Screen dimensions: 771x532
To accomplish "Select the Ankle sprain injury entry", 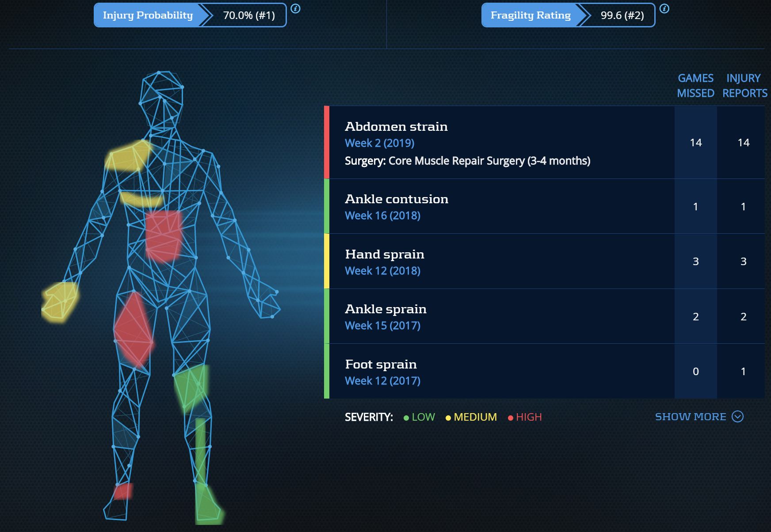I will (385, 309).
